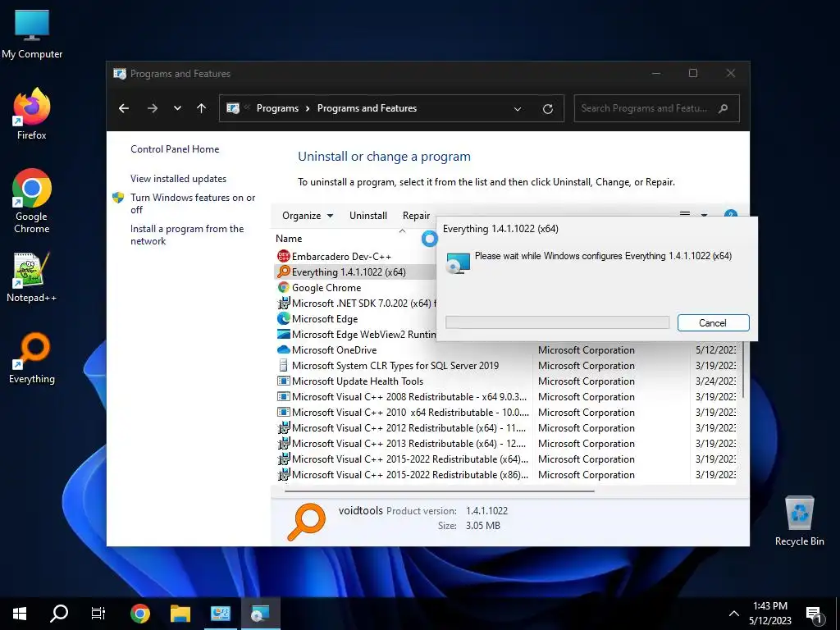Change view layout icon
The height and width of the screenshot is (630, 840).
pyautogui.click(x=685, y=214)
